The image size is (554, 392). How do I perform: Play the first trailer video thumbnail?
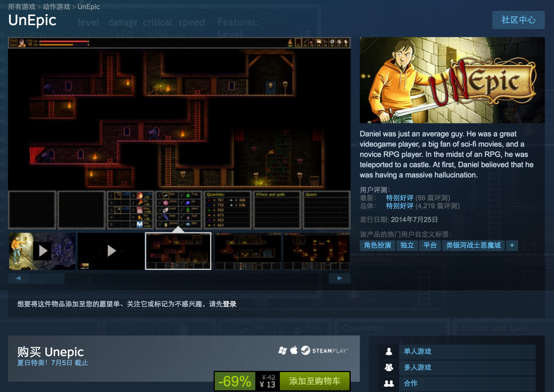coord(42,251)
